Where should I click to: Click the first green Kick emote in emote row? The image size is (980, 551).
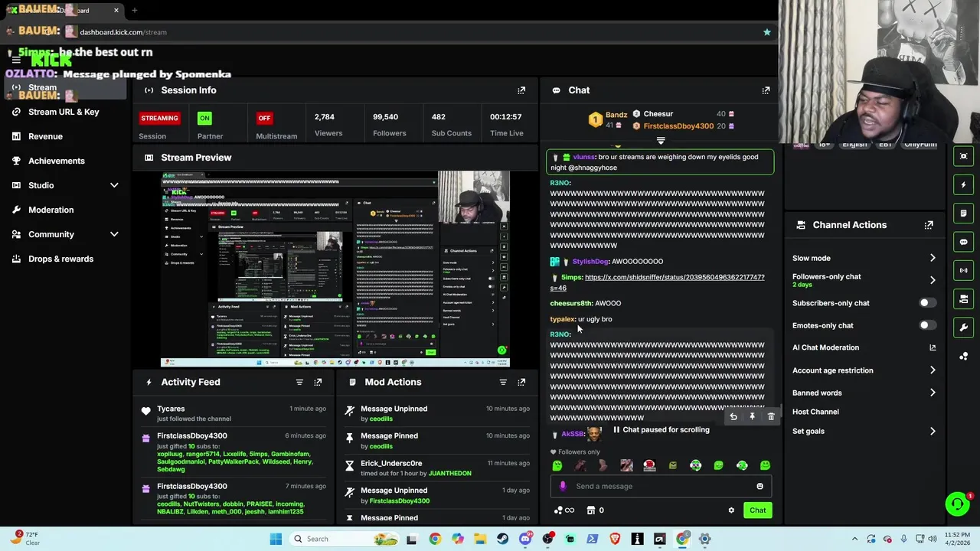557,465
